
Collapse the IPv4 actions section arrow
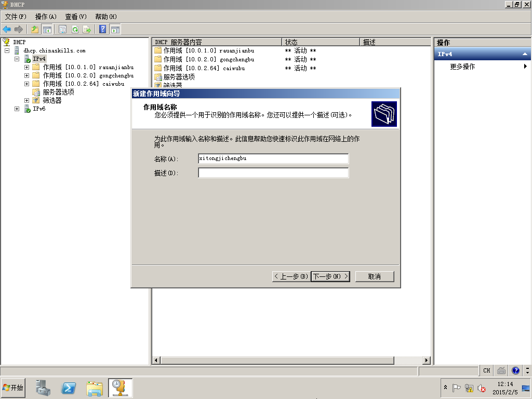tap(525, 54)
